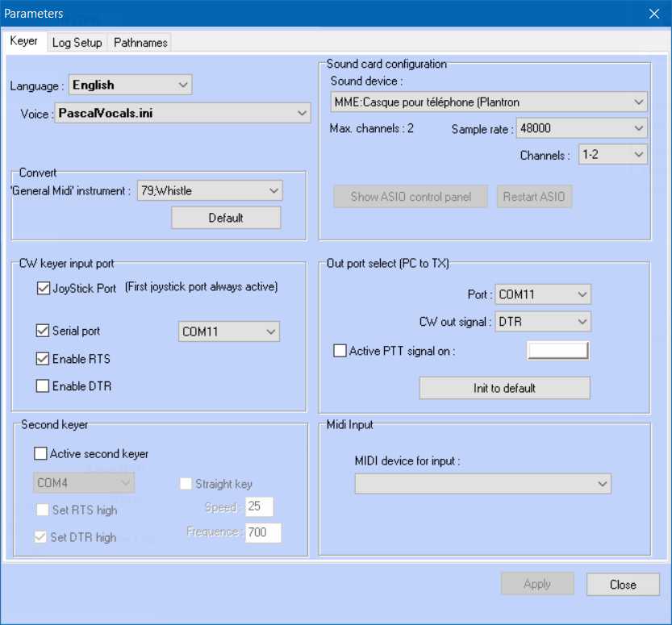This screenshot has width=672, height=625.
Task: Enable the Enable DTR checkbox
Action: [x=44, y=386]
